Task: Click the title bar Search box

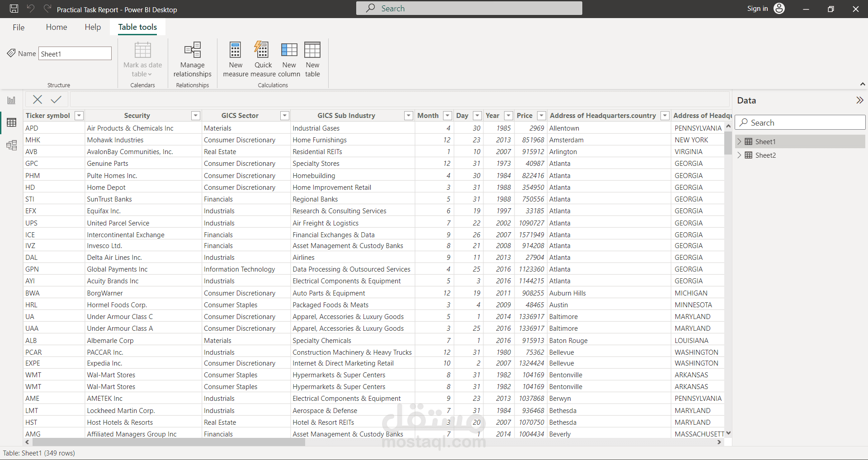Action: [469, 8]
